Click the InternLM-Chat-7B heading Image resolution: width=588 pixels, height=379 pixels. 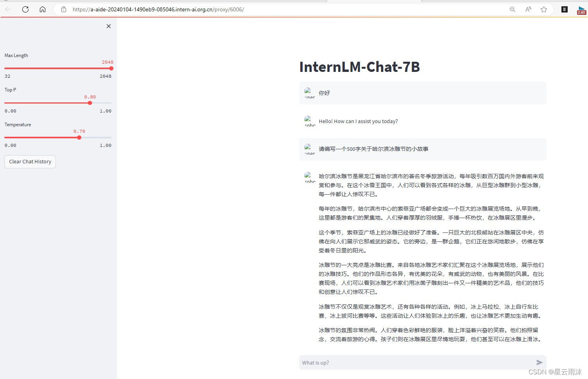pos(360,67)
